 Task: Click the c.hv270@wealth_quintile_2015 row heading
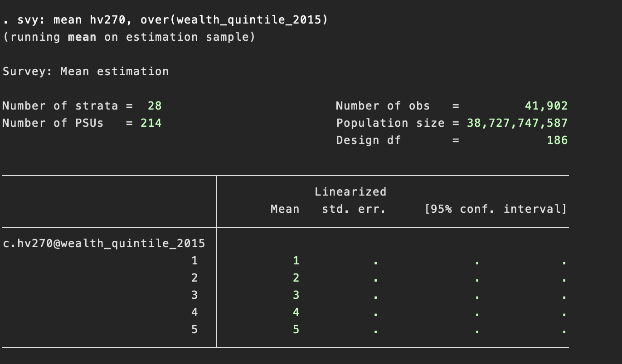tap(104, 244)
